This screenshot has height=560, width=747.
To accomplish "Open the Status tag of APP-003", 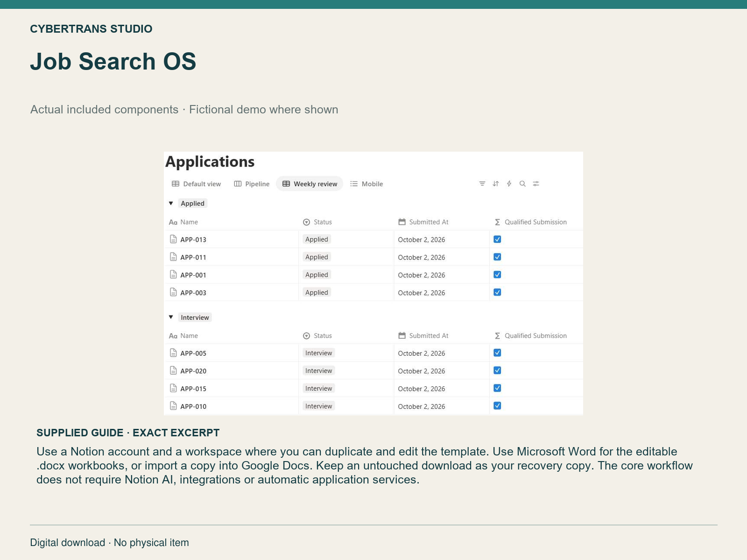I will click(x=317, y=293).
